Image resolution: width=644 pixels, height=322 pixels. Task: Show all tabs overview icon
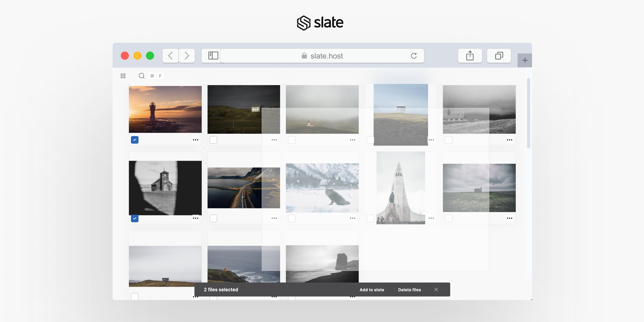click(x=499, y=56)
